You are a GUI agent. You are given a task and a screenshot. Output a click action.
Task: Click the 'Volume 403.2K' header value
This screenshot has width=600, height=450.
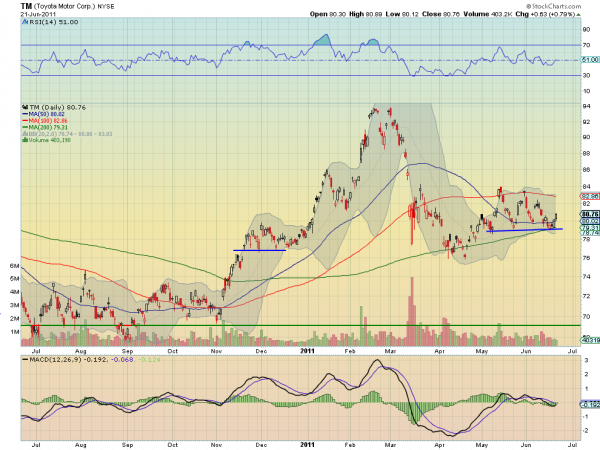(488, 14)
